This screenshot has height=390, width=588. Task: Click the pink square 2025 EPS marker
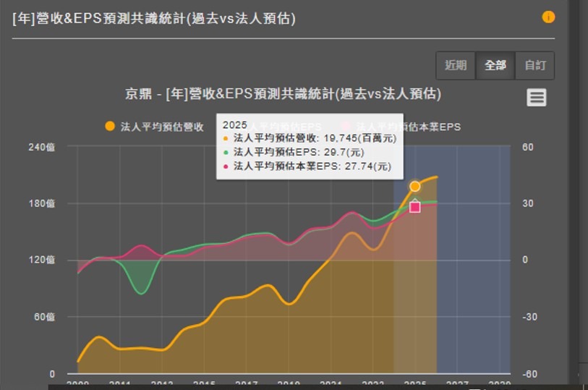coord(414,207)
